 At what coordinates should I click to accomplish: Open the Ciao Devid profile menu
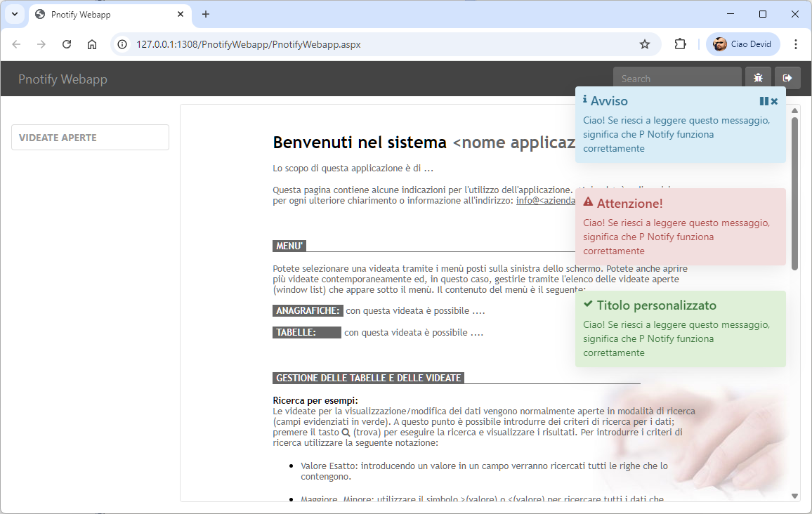742,44
